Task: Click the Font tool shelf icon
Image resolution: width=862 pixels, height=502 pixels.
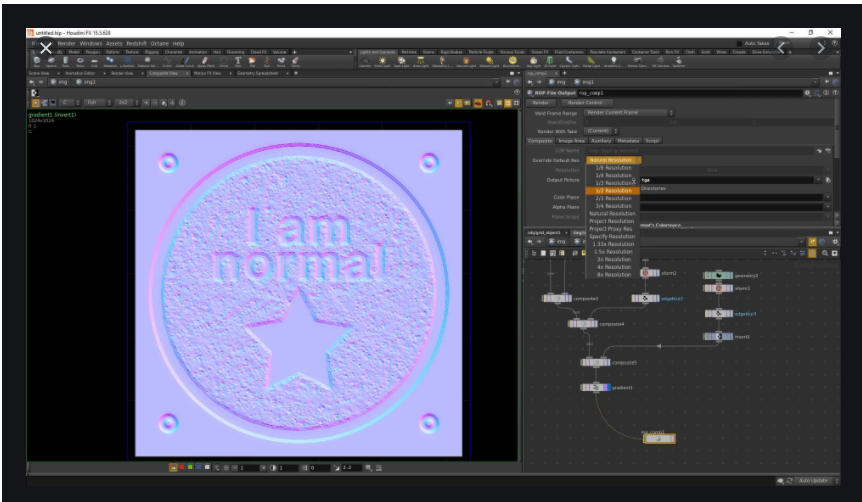Action: tap(238, 61)
